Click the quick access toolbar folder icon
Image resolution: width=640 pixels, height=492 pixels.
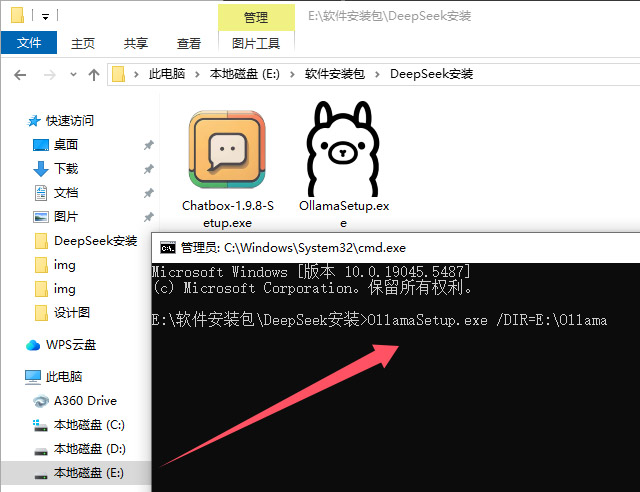click(x=18, y=15)
